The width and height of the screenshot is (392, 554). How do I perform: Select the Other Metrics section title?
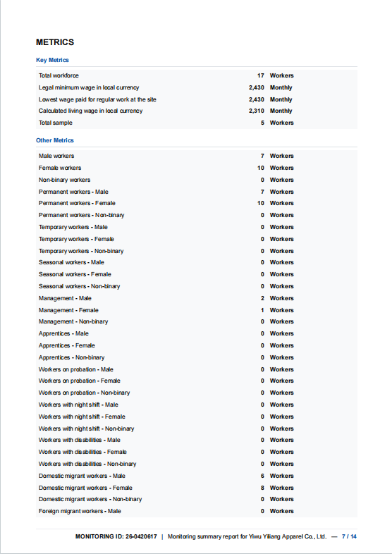(x=55, y=140)
